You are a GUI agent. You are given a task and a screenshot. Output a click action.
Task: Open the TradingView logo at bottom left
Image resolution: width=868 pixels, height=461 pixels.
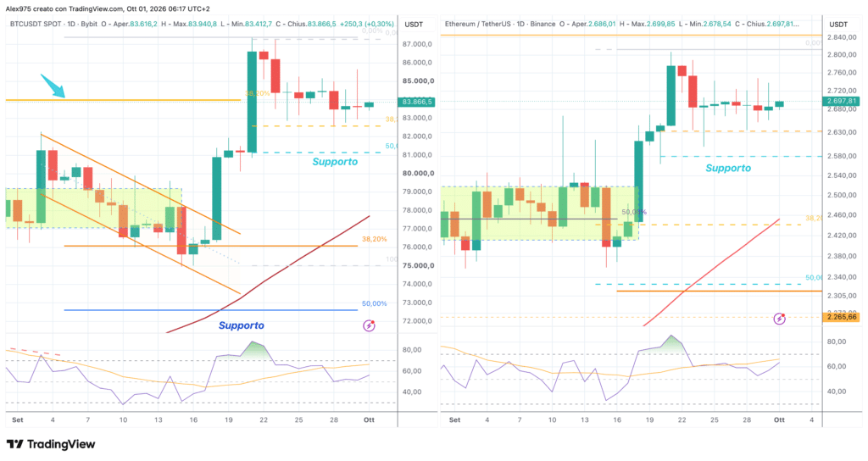click(50, 444)
